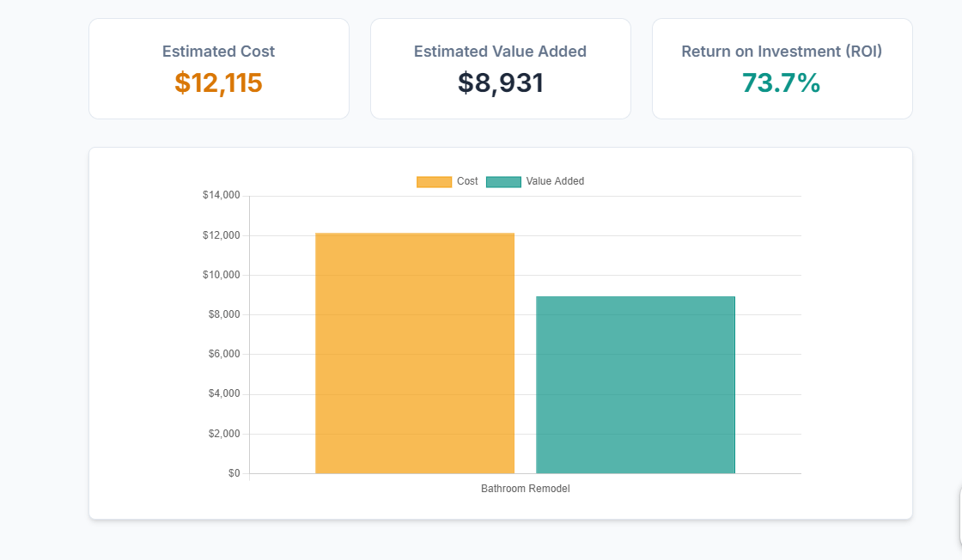This screenshot has width=962, height=560.
Task: Toggle the Cost dataset via legend label
Action: click(x=467, y=181)
